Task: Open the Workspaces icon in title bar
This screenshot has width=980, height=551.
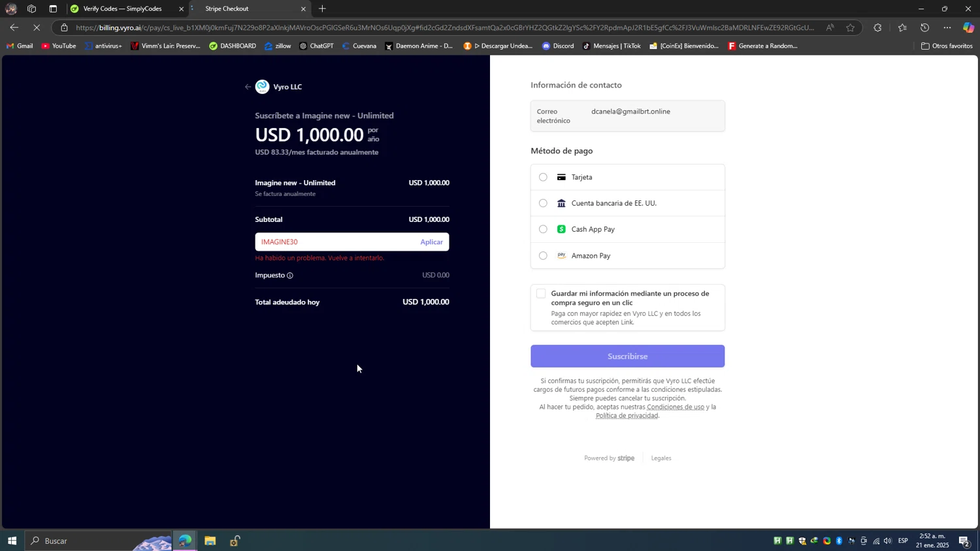Action: [31, 8]
